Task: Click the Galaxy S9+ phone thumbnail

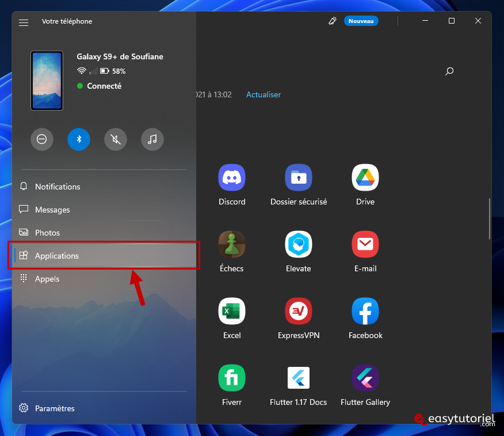Action: [x=47, y=81]
